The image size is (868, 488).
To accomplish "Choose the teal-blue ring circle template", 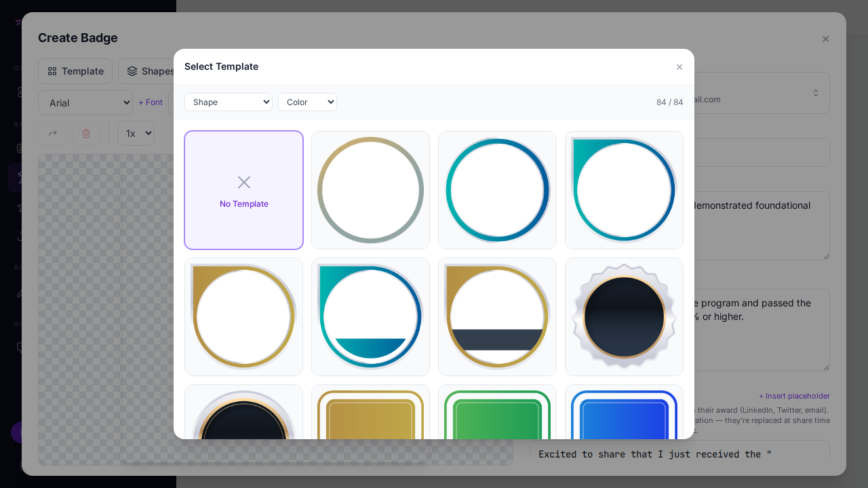I will (x=497, y=190).
